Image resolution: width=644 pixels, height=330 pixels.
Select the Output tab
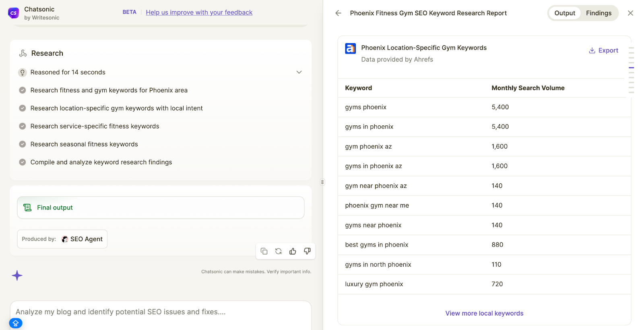[x=564, y=13]
